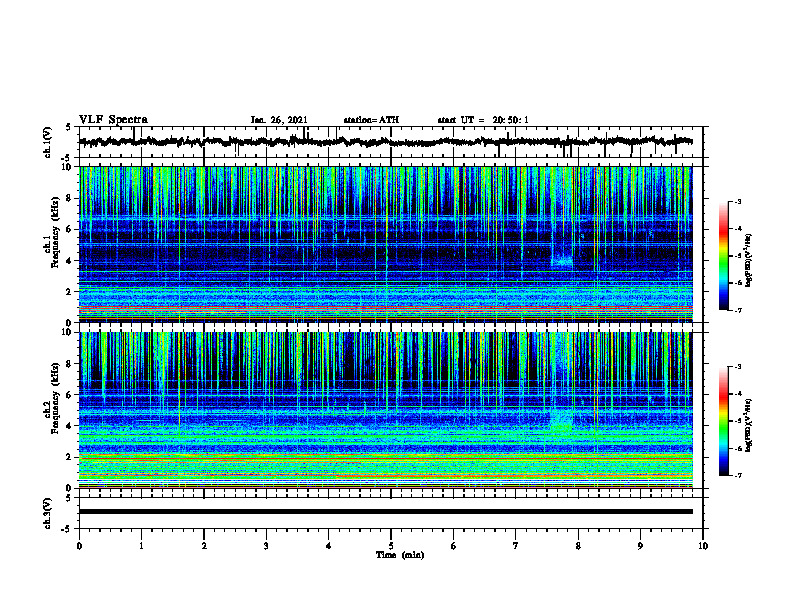792x612 pixels.
Task: Click time axis tick label "8"
Action: click(578, 546)
